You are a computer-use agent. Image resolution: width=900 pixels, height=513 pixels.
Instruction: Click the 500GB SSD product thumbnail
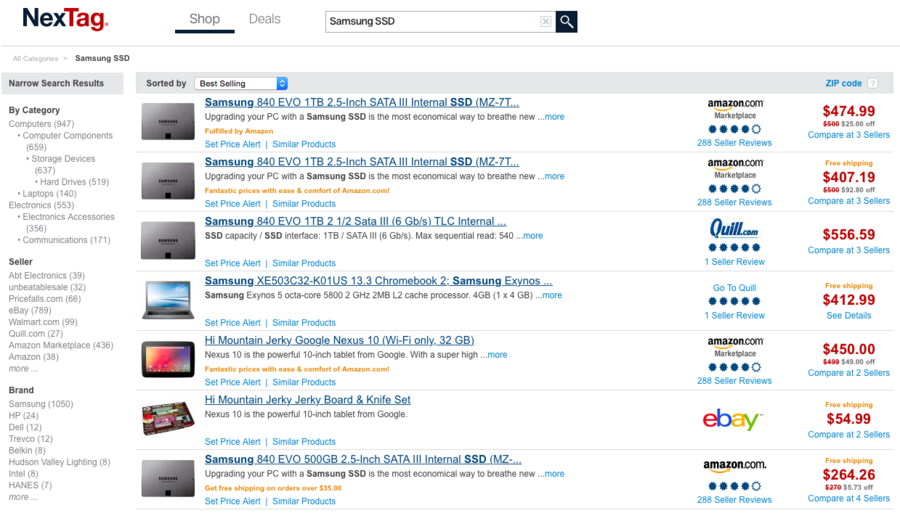(168, 478)
